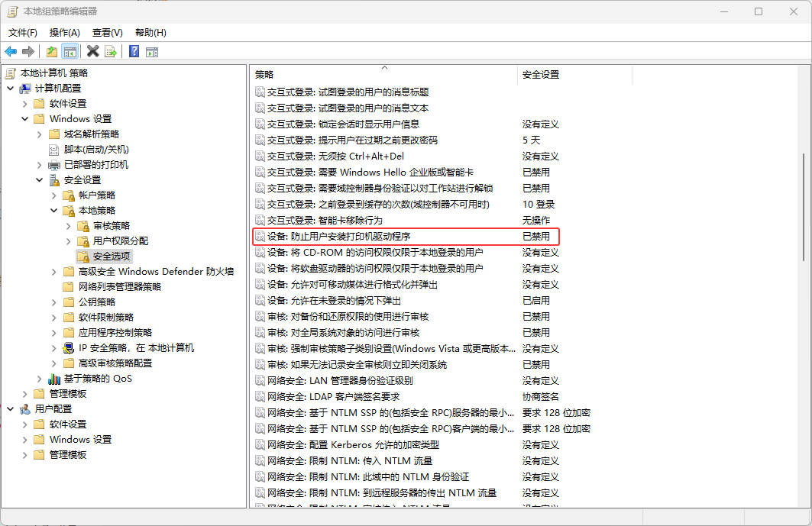Click the Export list toolbar icon

pyautogui.click(x=111, y=51)
